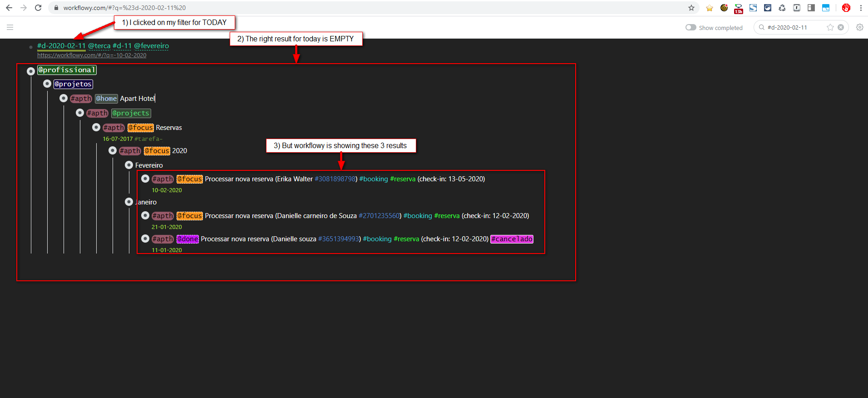Toggle Show completed switch
Screen dimensions: 868x398
691,27
